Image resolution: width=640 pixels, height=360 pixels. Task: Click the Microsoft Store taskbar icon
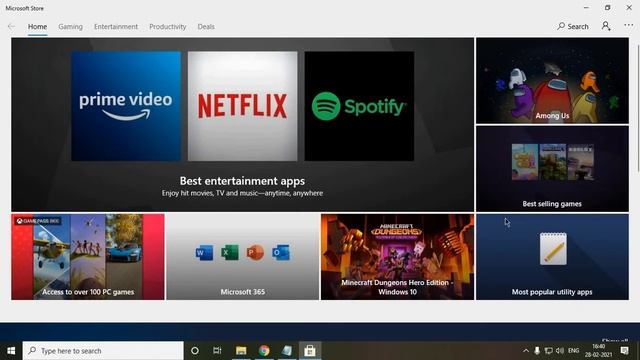pos(310,351)
